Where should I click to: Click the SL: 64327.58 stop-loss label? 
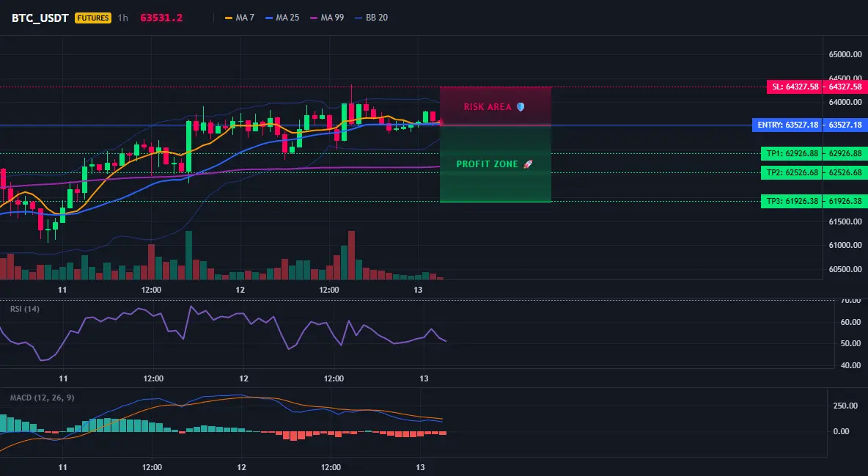coord(795,87)
